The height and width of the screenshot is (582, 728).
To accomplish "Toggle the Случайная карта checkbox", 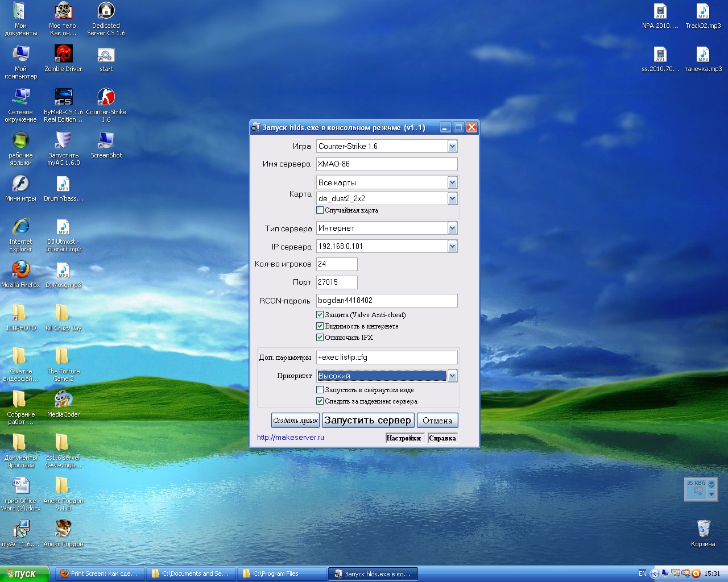I will (x=320, y=210).
